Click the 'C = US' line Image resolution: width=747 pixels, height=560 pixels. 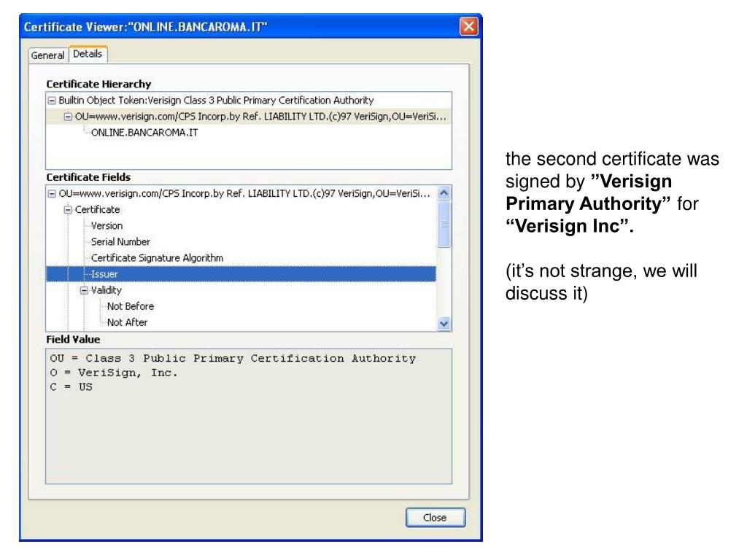(x=71, y=387)
